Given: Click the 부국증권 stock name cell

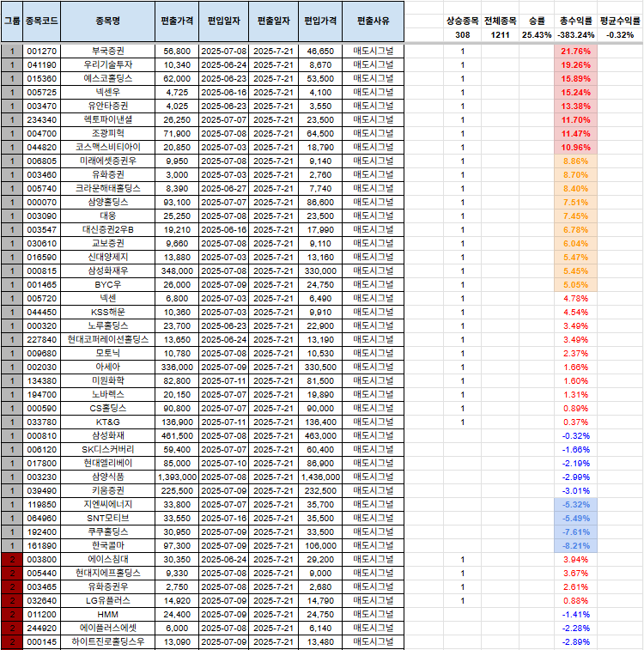Looking at the screenshot, I should 107,52.
